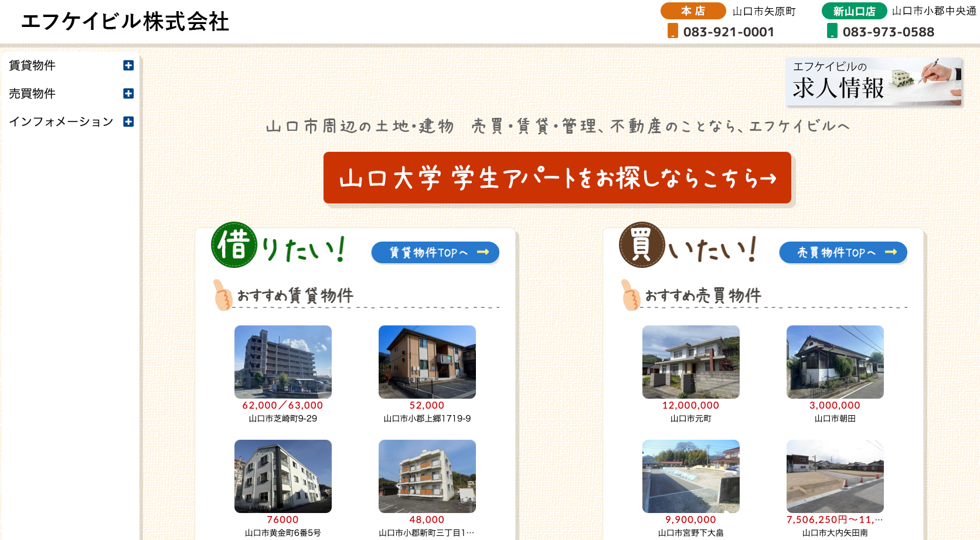
Task: Select 売買物件 in the sidebar menu
Action: click(33, 94)
